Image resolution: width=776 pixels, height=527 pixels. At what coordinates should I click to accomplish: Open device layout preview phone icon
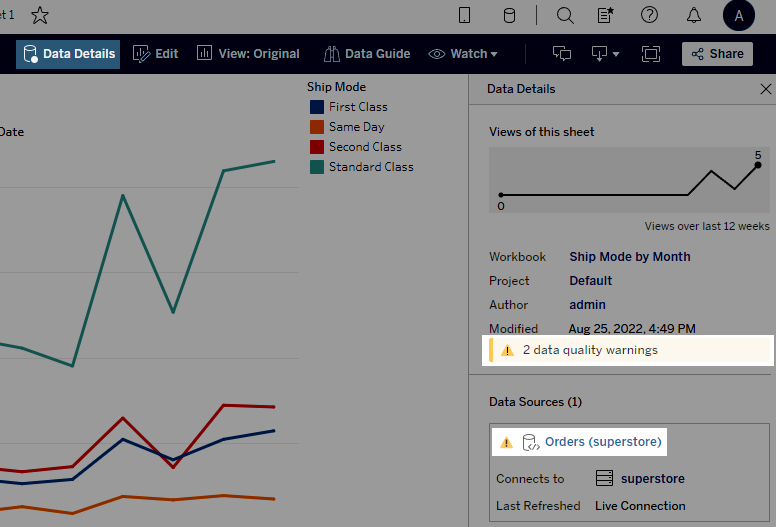[x=464, y=15]
